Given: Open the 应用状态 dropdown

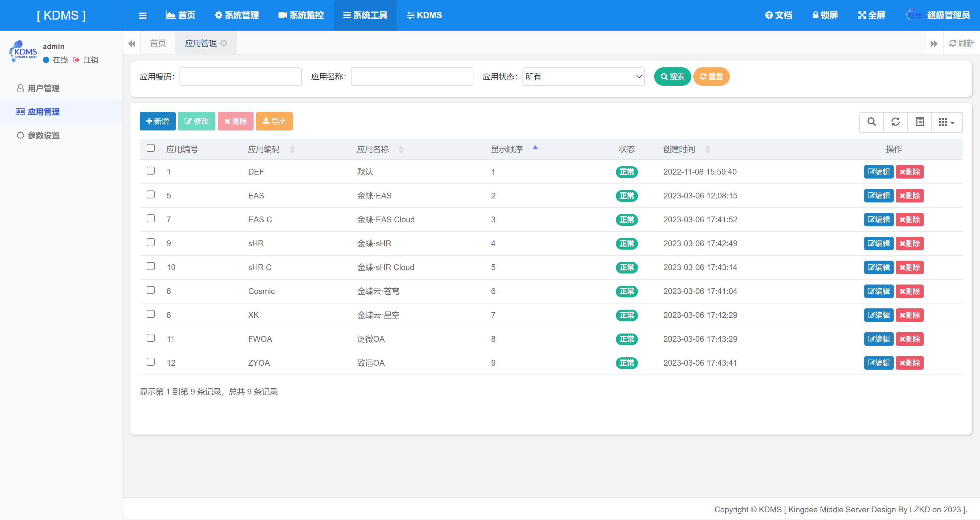Looking at the screenshot, I should coord(583,77).
